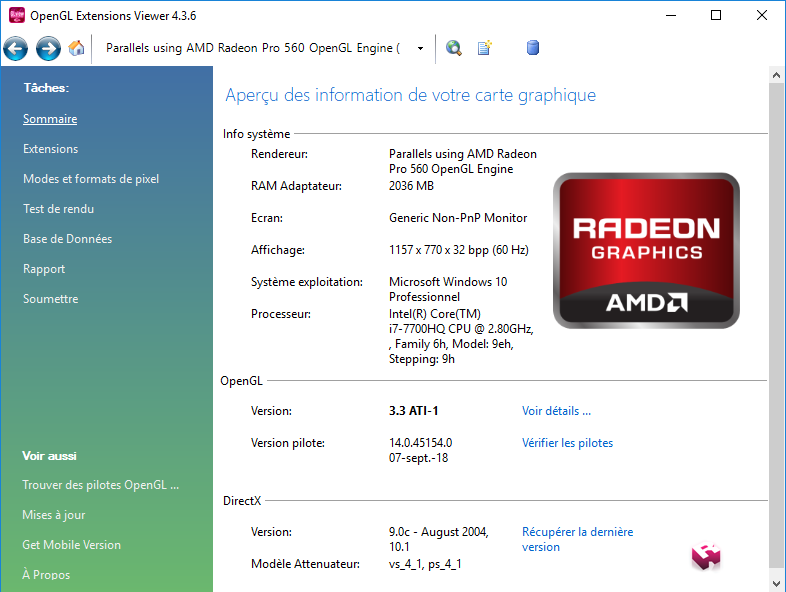Screen dimensions: 786x592
Task: Click the driver version 14.0.45154.0
Action: 421,443
